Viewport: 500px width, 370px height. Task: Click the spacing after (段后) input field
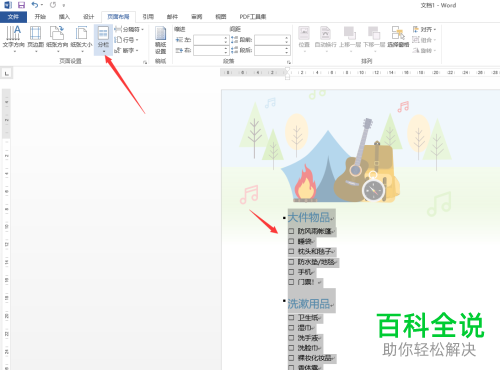(272, 50)
